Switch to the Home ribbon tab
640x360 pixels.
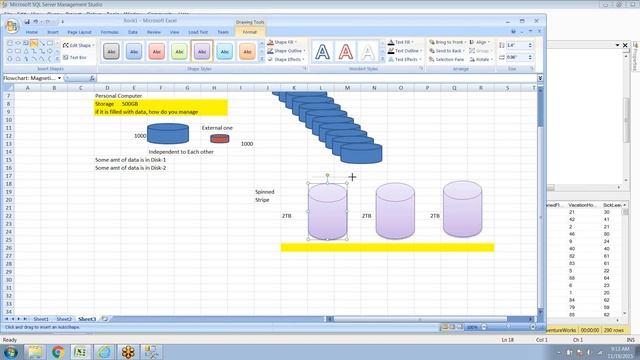click(31, 32)
